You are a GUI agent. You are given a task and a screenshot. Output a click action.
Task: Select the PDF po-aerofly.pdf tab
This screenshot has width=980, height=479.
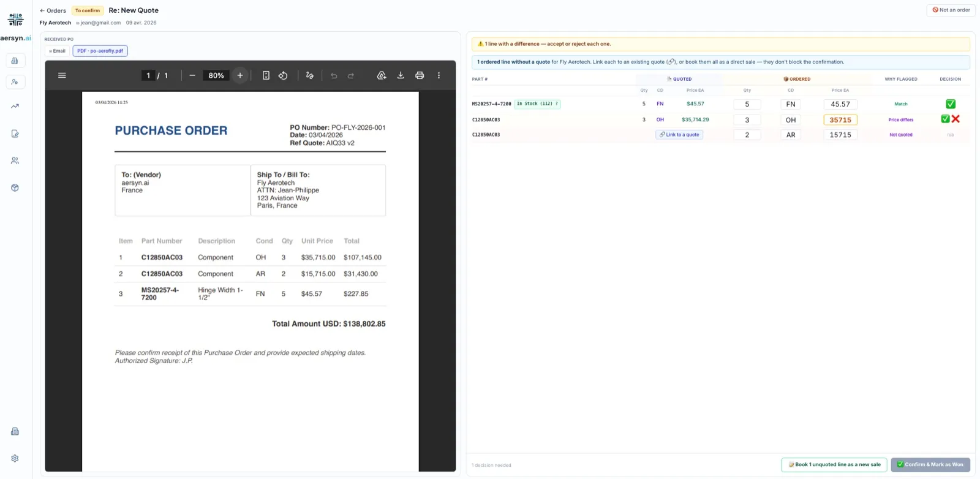[100, 51]
